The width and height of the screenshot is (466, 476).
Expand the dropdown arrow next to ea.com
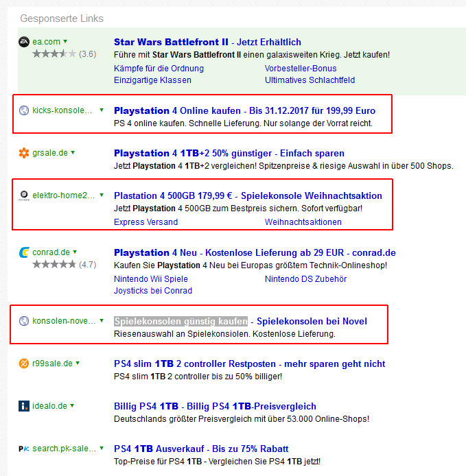tap(65, 41)
